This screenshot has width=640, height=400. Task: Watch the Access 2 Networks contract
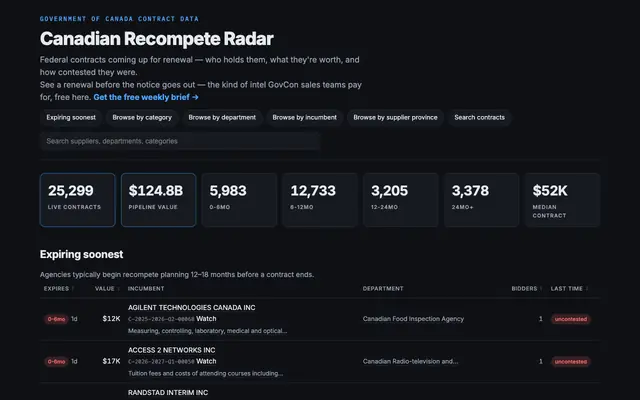[x=206, y=361]
